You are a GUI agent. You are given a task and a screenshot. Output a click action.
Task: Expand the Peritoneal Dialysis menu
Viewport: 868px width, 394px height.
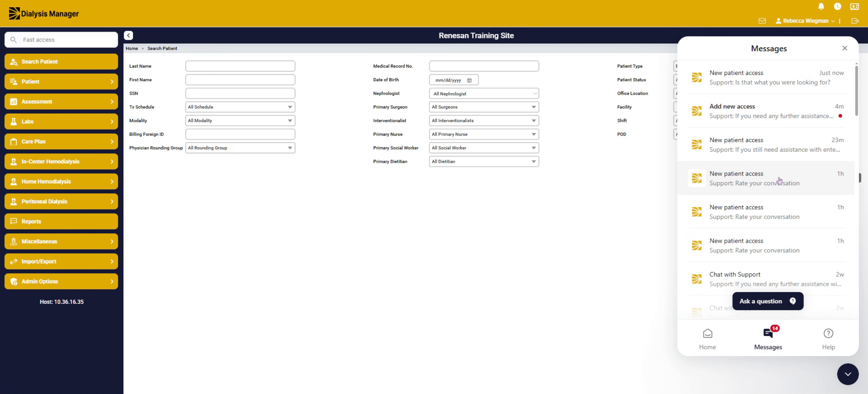point(61,202)
